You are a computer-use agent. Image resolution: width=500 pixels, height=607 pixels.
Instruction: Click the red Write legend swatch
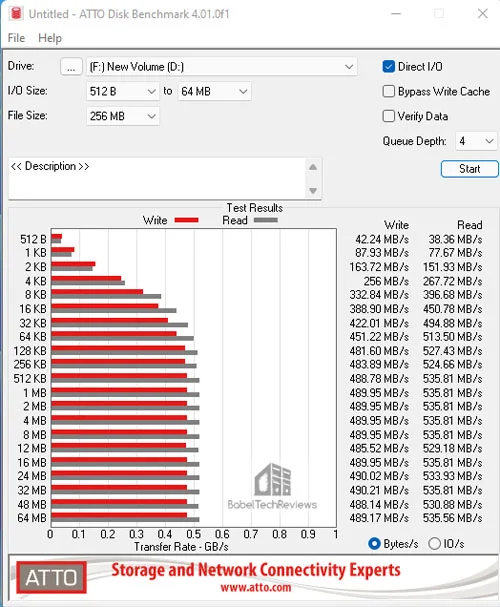(x=187, y=220)
